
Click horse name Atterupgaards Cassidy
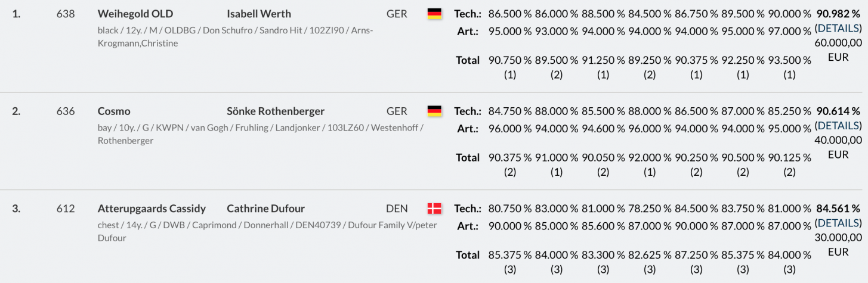point(152,209)
